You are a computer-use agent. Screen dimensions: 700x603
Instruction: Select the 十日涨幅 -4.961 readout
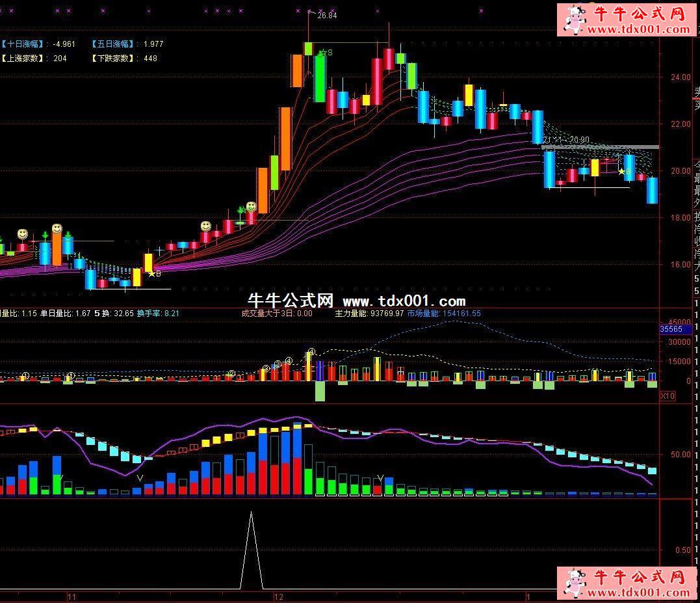[x=38, y=44]
